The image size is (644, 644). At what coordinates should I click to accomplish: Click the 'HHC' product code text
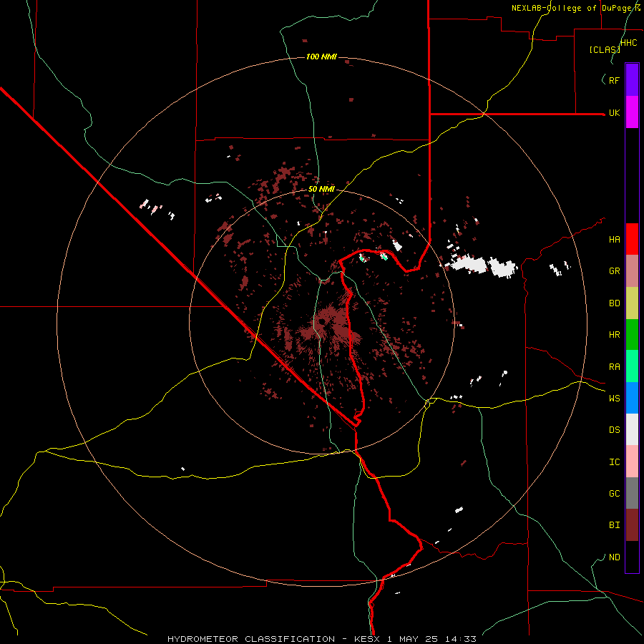[628, 43]
